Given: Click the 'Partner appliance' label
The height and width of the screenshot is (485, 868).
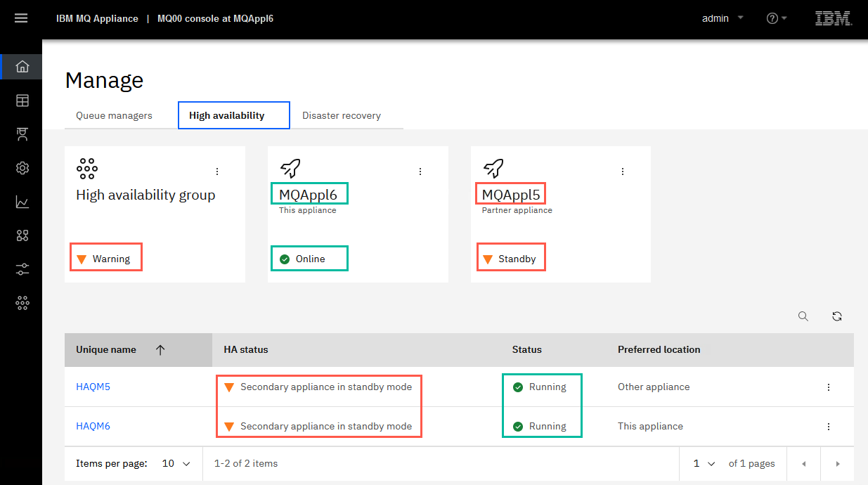Looking at the screenshot, I should [x=517, y=210].
